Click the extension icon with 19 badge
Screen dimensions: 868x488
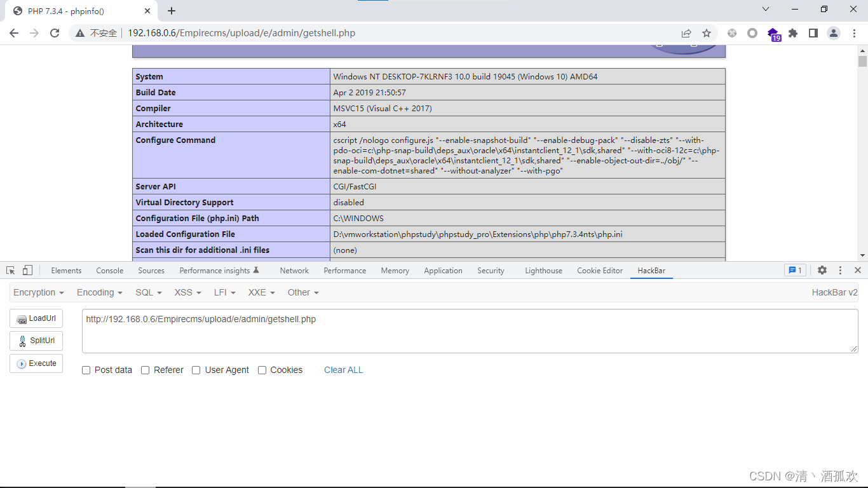(x=773, y=34)
